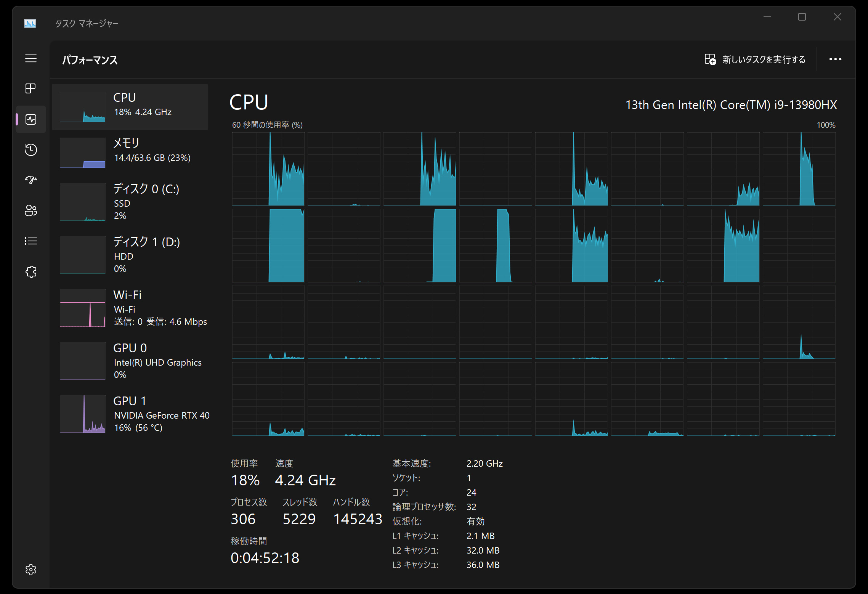This screenshot has height=594, width=868.
Task: Select the CPU performance item
Action: tap(130, 107)
